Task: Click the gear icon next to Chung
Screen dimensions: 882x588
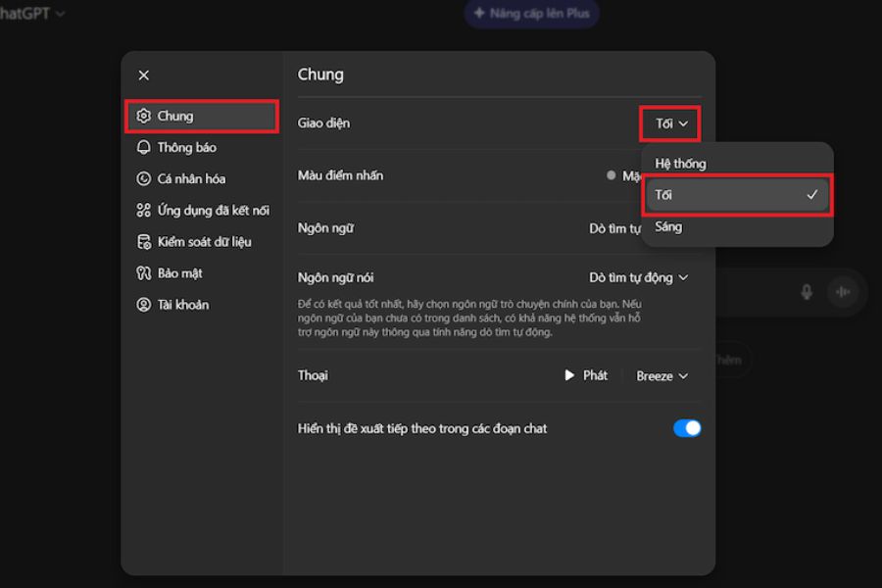Action: click(x=144, y=116)
